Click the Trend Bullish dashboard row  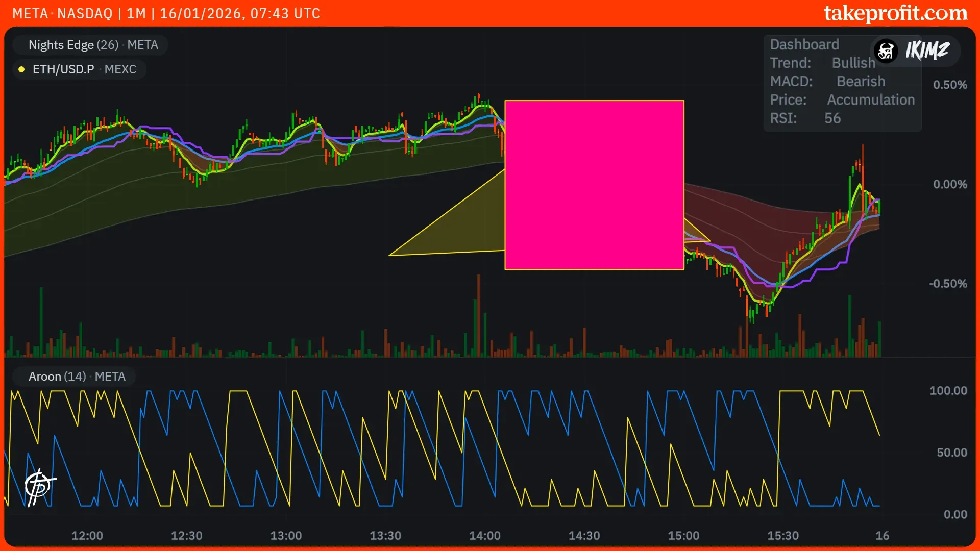[822, 63]
